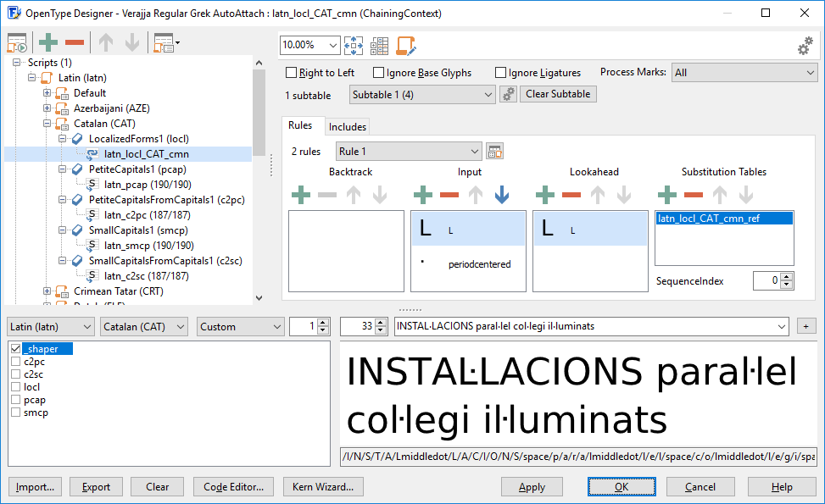Check the c2pc feature checkbox
Image resolution: width=825 pixels, height=504 pixels.
point(16,362)
